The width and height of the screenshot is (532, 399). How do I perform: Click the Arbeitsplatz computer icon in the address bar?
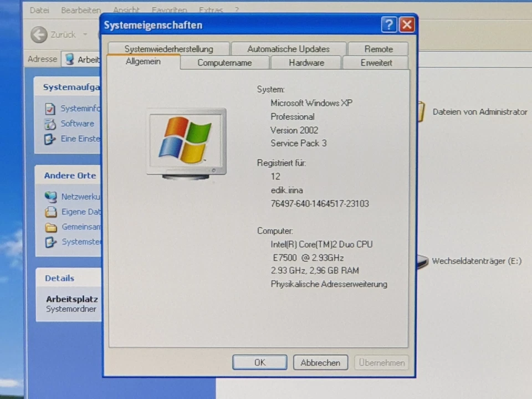(70, 59)
